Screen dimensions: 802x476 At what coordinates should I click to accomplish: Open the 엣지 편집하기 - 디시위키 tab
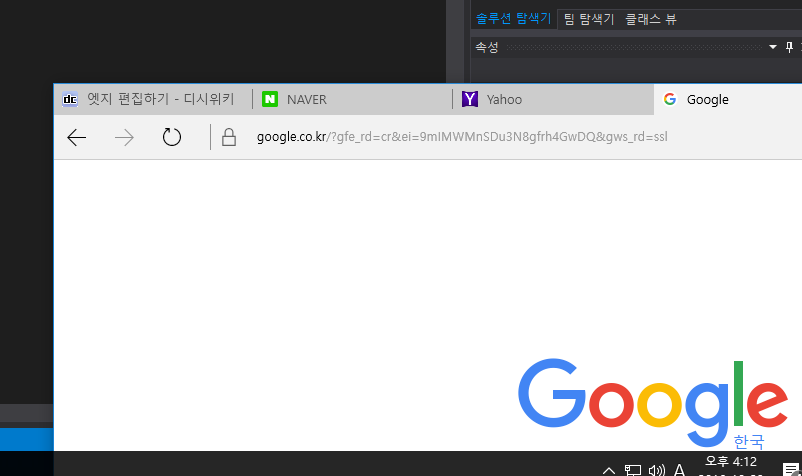[152, 99]
